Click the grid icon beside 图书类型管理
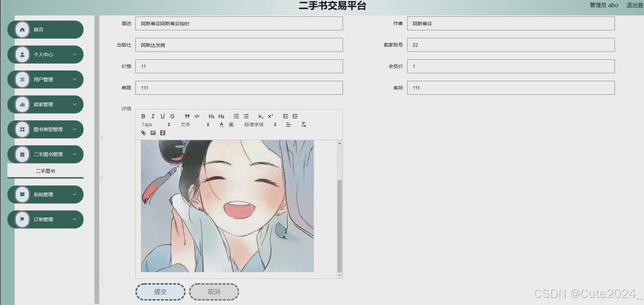 point(22,129)
